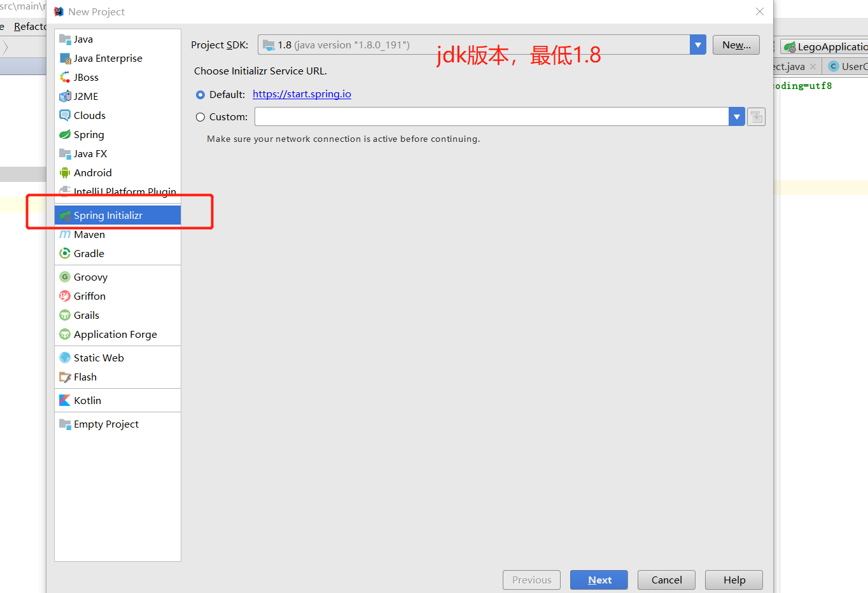Click the Help button
Viewport: 868px width, 593px height.
coord(734,580)
